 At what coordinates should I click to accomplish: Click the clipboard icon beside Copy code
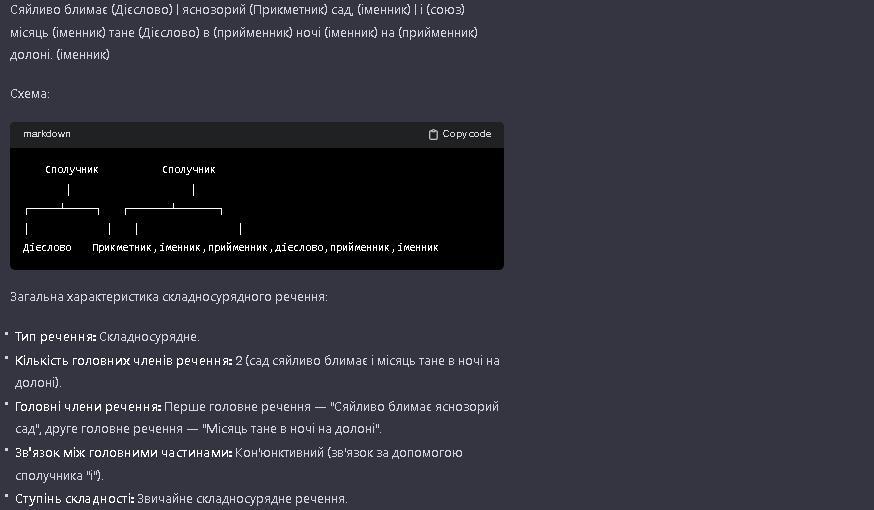(x=433, y=134)
